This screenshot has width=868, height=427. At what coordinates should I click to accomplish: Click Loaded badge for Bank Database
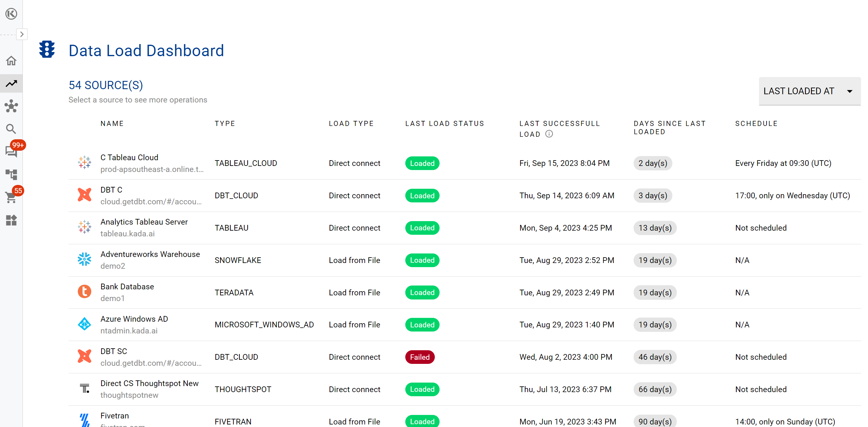pyautogui.click(x=422, y=292)
